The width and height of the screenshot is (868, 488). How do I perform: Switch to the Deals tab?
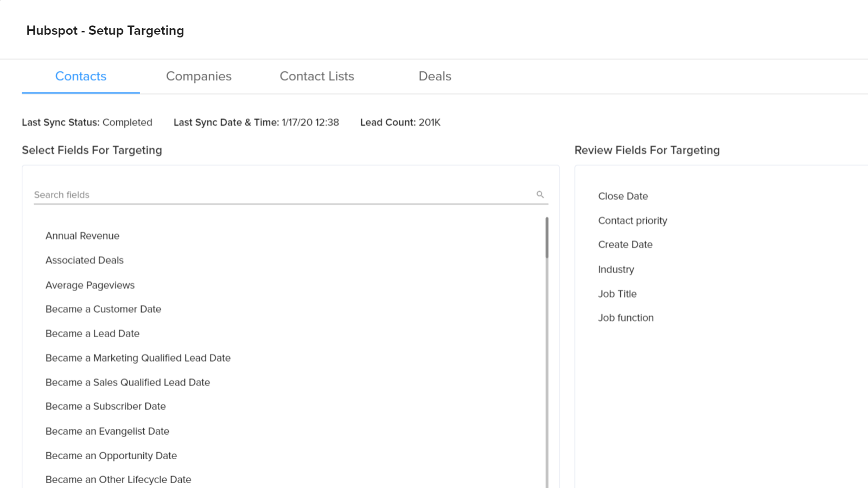point(434,76)
